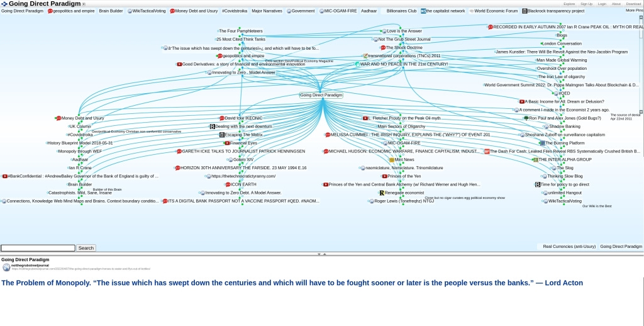Open the Sign Up menu item
The height and width of the screenshot is (326, 644).
click(x=586, y=4)
